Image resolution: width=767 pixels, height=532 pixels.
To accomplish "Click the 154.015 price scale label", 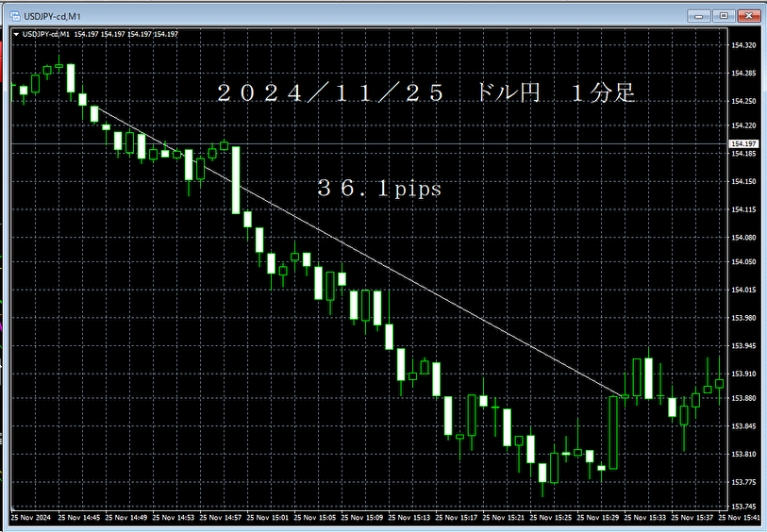I will 743,290.
